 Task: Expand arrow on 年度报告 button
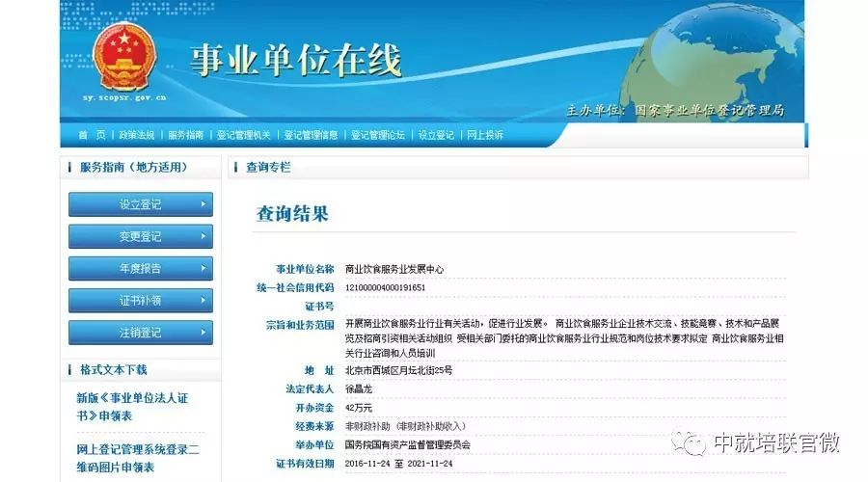[x=203, y=268]
